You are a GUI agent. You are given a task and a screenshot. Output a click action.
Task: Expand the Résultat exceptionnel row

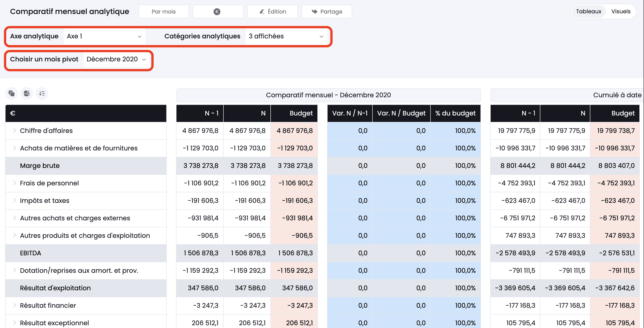[x=15, y=323]
